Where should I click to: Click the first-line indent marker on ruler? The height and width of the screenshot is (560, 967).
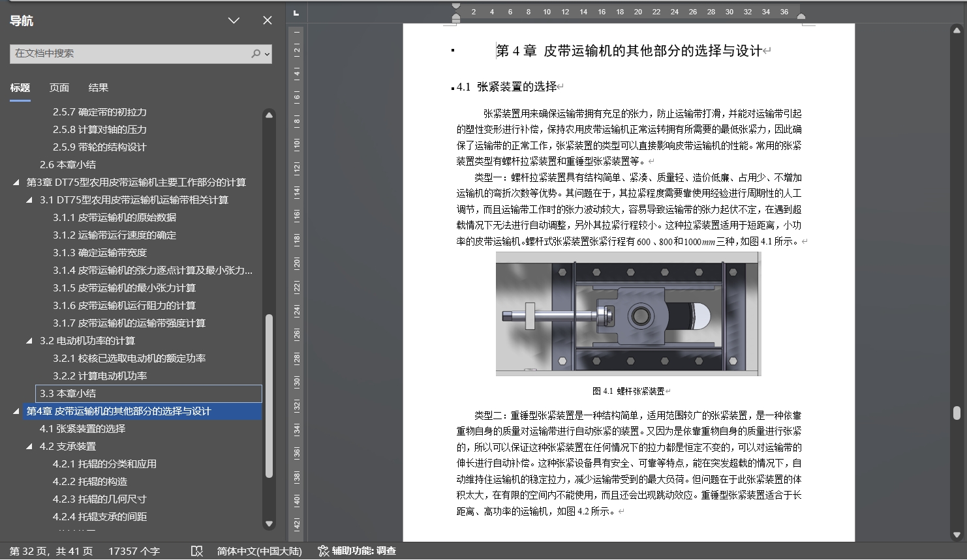coord(456,7)
